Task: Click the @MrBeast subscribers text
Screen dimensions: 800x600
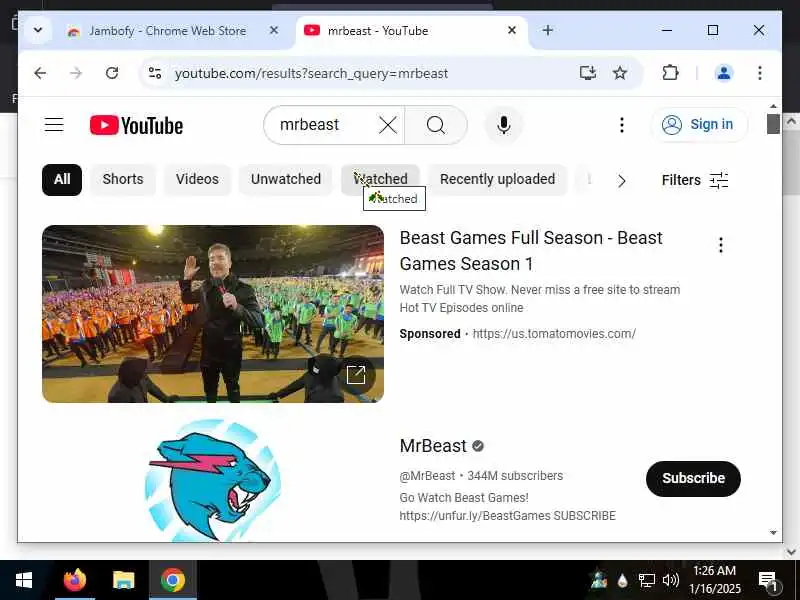Action: tap(481, 476)
